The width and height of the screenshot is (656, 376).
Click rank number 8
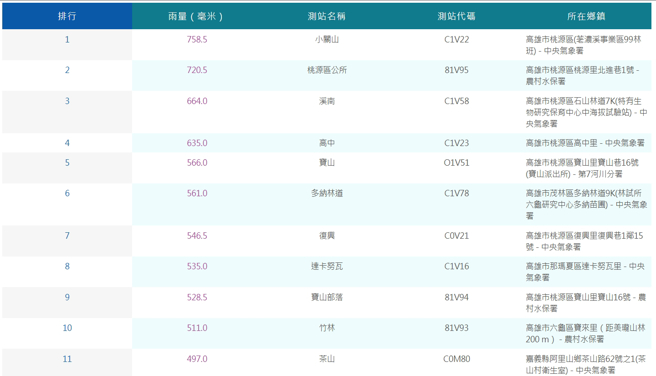[x=67, y=266]
